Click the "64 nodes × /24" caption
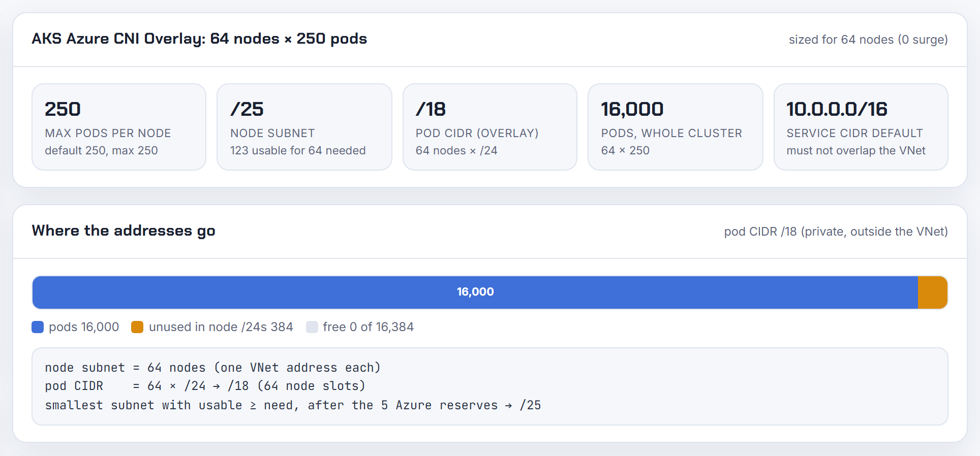Screen dimensions: 980x456 tap(456, 150)
